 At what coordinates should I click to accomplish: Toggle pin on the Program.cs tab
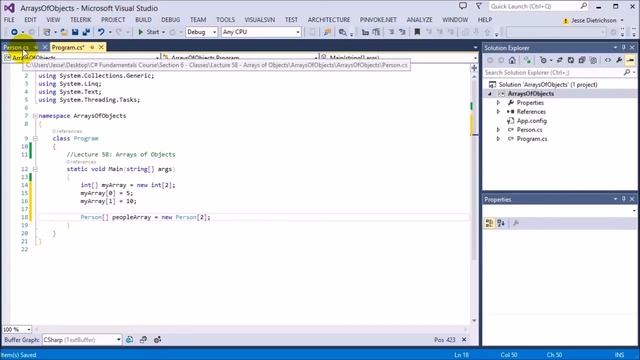tap(92, 48)
